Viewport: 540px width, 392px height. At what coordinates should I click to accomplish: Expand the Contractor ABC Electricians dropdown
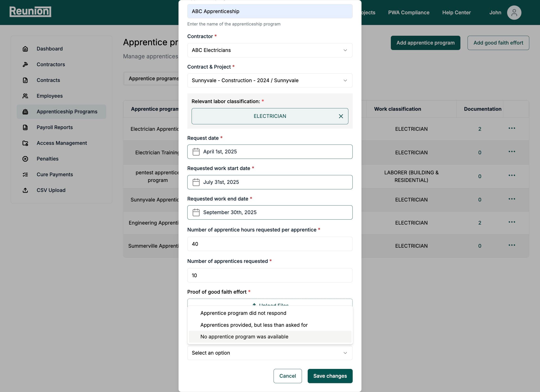coord(270,50)
